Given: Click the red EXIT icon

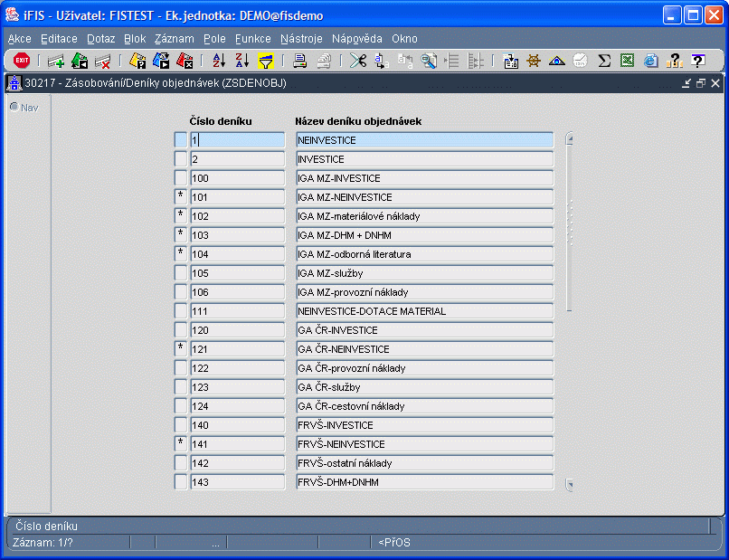Looking at the screenshot, I should click(x=22, y=61).
